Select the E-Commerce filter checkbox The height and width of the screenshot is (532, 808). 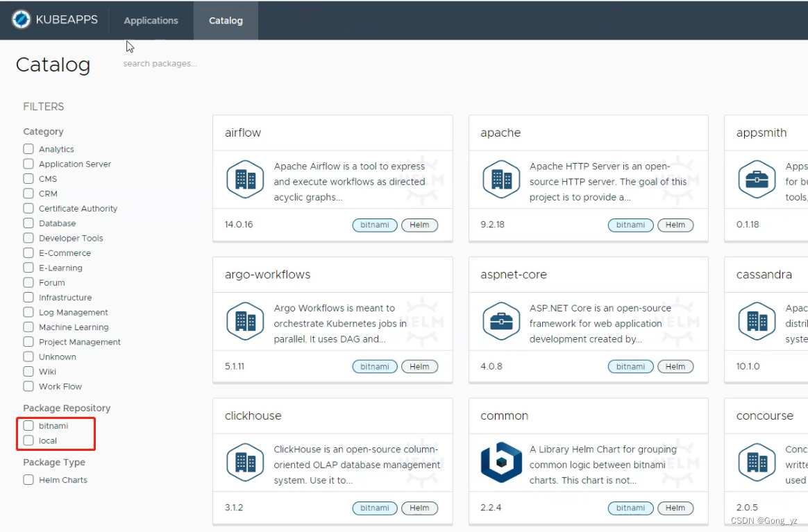[x=28, y=253]
